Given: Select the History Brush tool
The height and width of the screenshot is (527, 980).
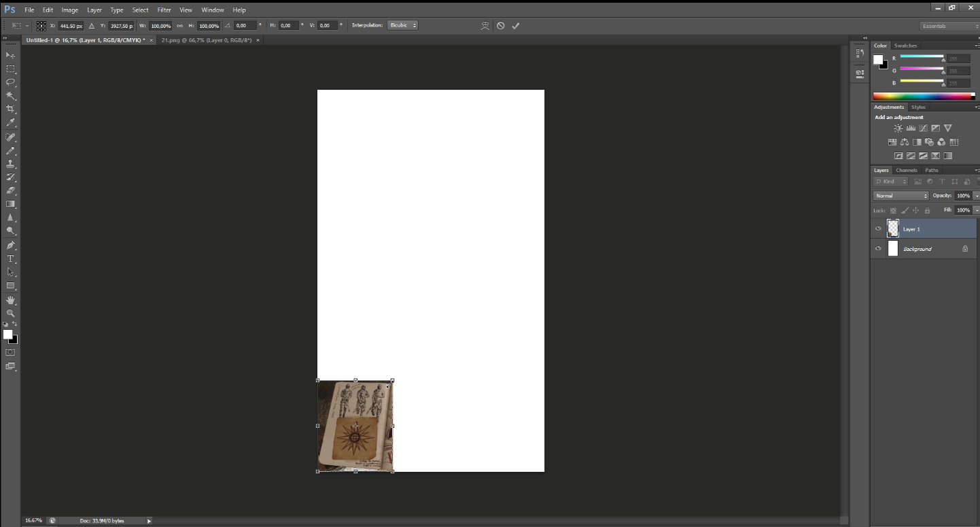Looking at the screenshot, I should click(x=10, y=177).
